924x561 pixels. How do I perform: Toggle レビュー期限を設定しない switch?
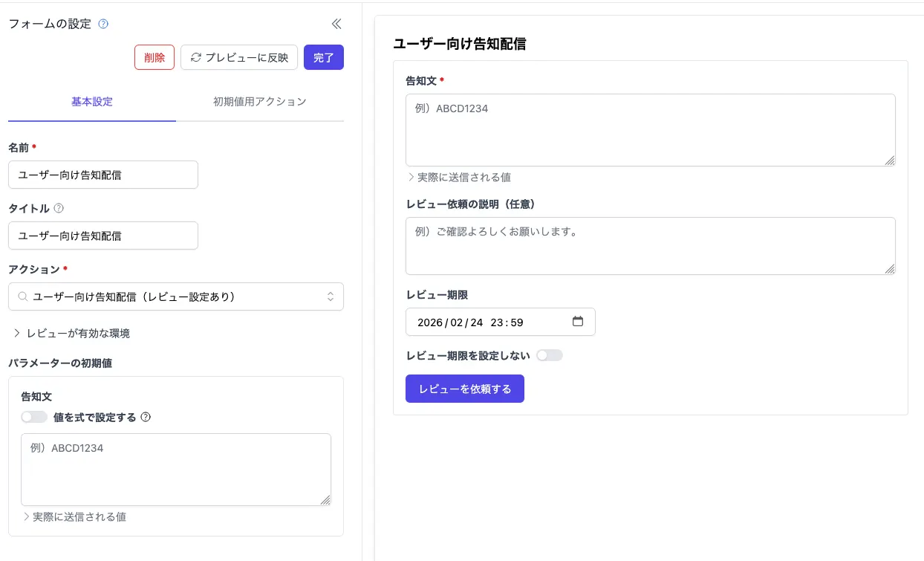(x=550, y=355)
